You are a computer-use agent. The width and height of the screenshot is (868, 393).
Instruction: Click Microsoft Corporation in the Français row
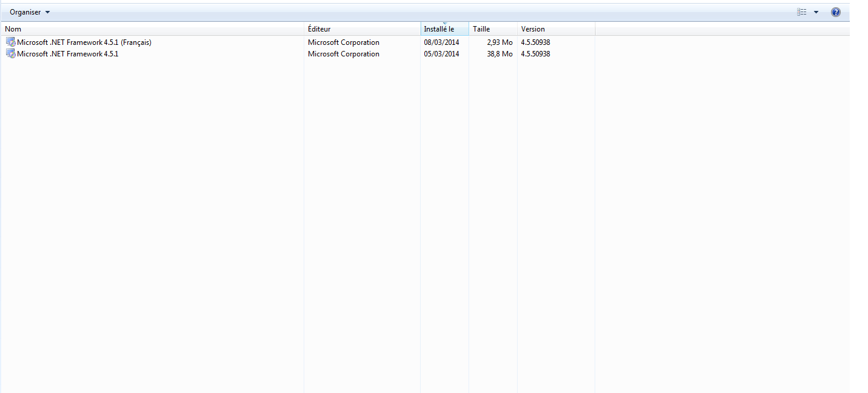pos(344,42)
